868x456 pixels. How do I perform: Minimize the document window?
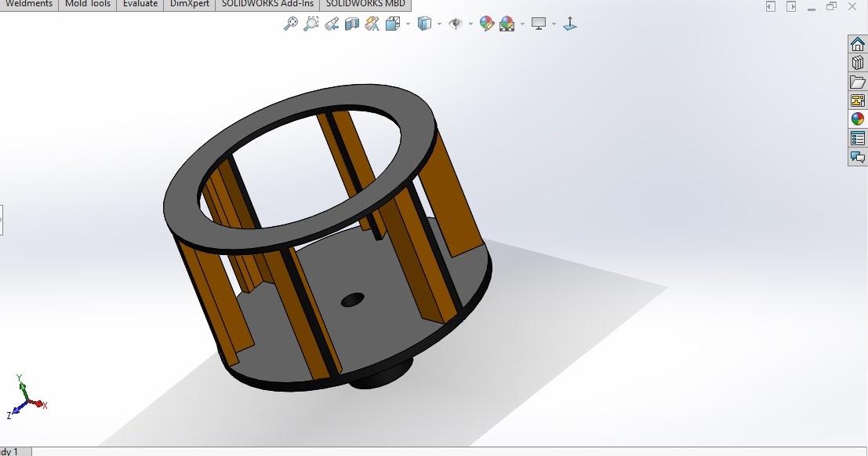point(812,9)
